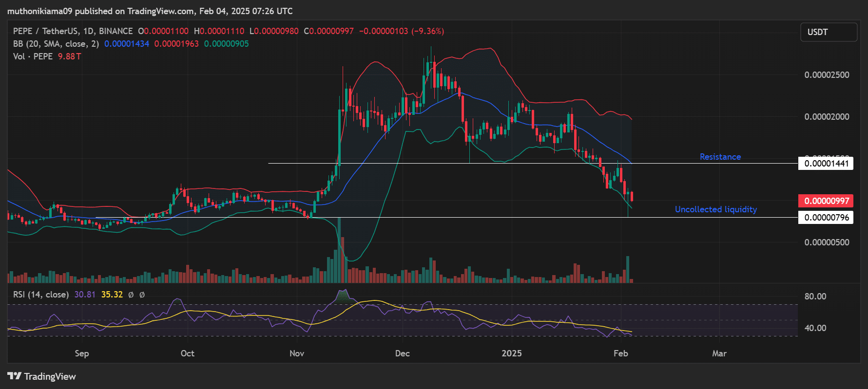This screenshot has width=868, height=389.
Task: Open the USDT currency selector box
Action: 829,32
